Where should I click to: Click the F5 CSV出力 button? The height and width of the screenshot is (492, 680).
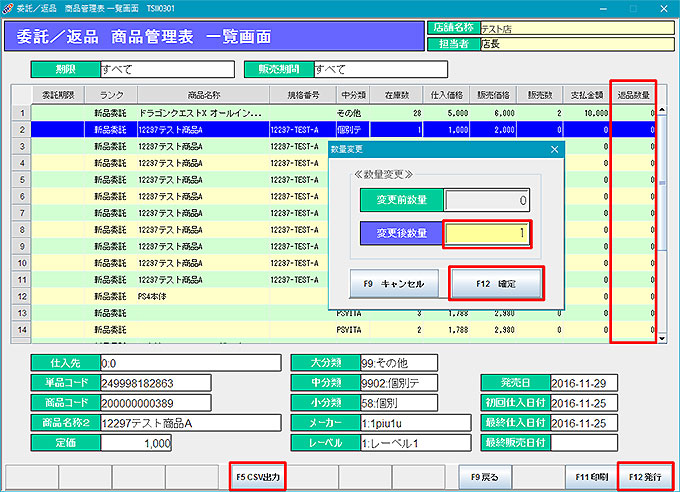tap(258, 477)
